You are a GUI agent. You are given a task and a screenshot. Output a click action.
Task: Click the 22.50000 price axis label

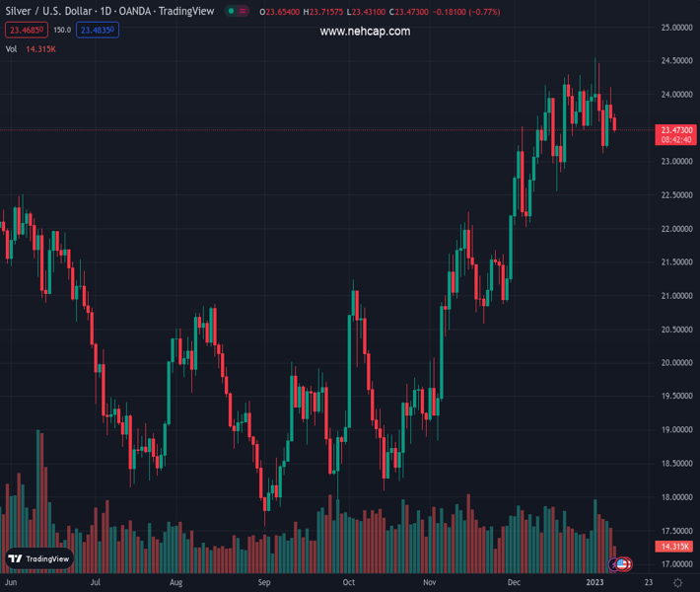tap(676, 194)
